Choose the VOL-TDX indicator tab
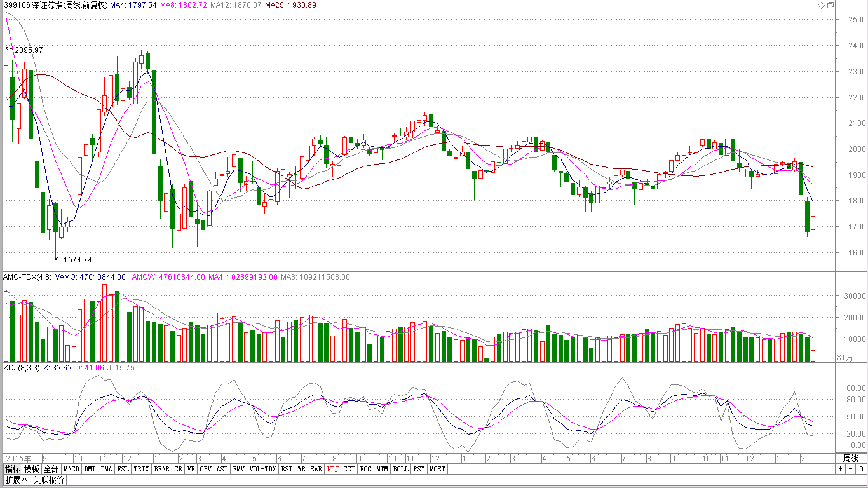This screenshot has width=868, height=488. tap(262, 469)
